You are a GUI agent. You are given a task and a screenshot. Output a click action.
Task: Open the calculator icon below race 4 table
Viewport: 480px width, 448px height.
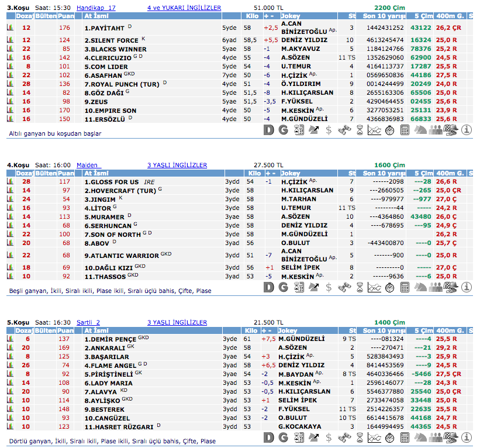click(405, 288)
